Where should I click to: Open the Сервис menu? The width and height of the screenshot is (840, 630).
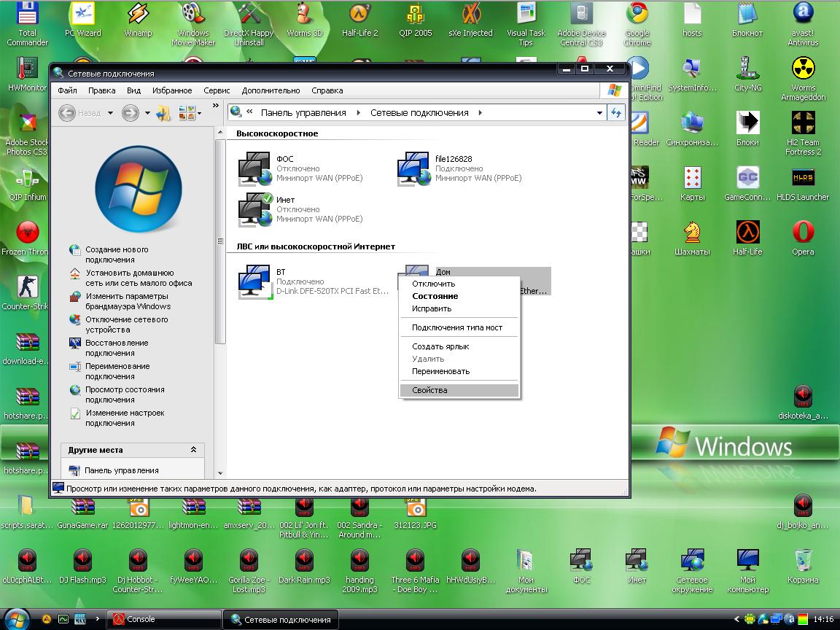(x=217, y=90)
